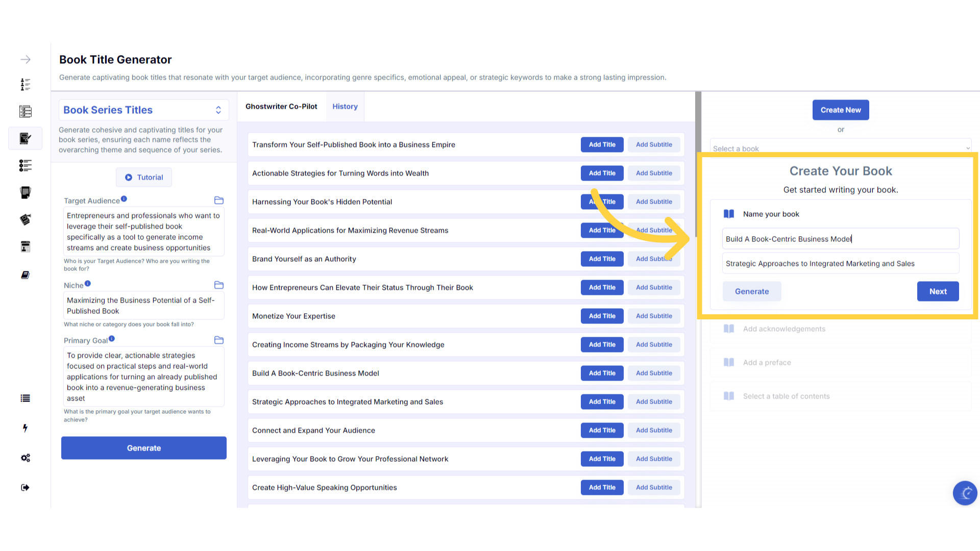Open folder icon beside Target Audience

click(x=219, y=201)
